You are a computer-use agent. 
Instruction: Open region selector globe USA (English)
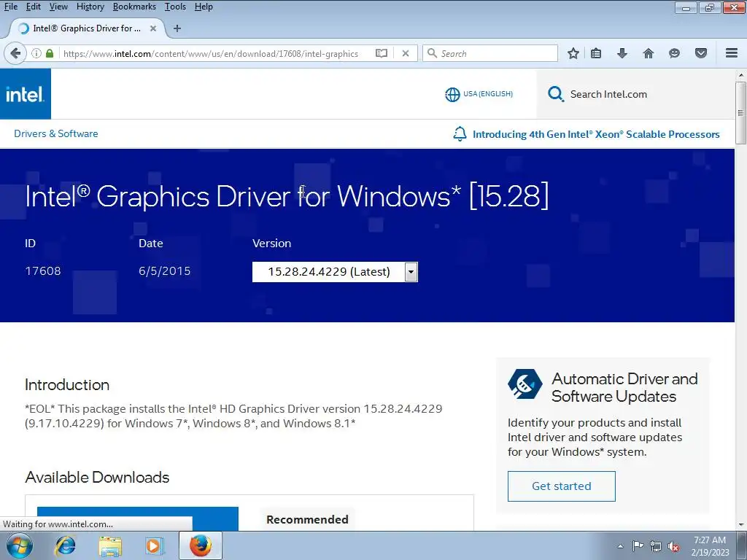452,94
